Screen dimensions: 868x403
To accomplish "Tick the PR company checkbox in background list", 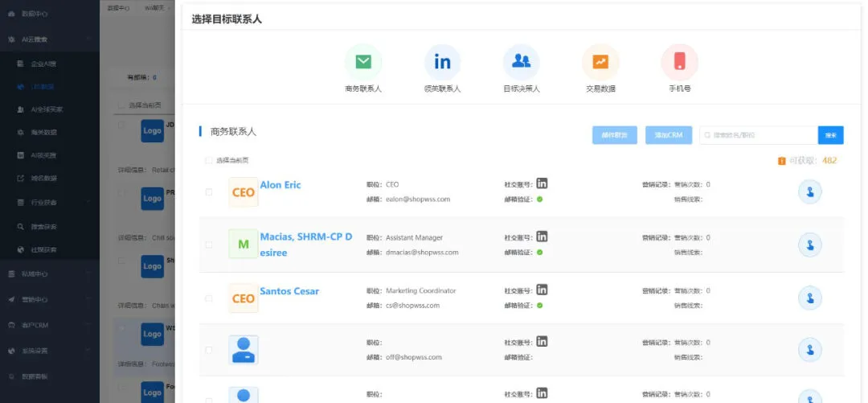I will 121,192.
